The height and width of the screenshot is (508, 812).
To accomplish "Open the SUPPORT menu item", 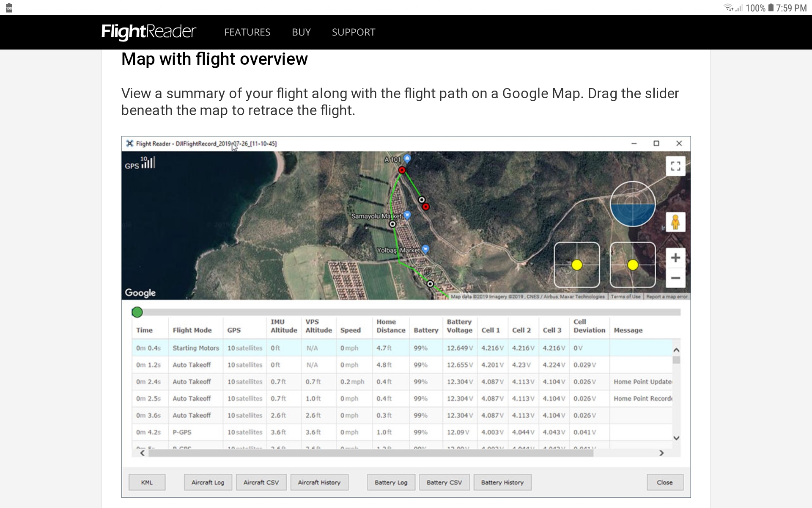I will coord(354,32).
